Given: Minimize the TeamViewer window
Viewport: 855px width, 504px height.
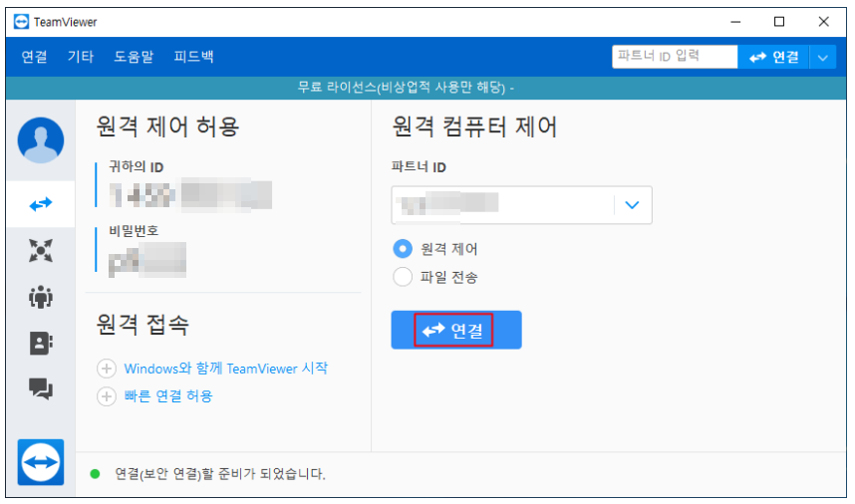Looking at the screenshot, I should point(735,22).
